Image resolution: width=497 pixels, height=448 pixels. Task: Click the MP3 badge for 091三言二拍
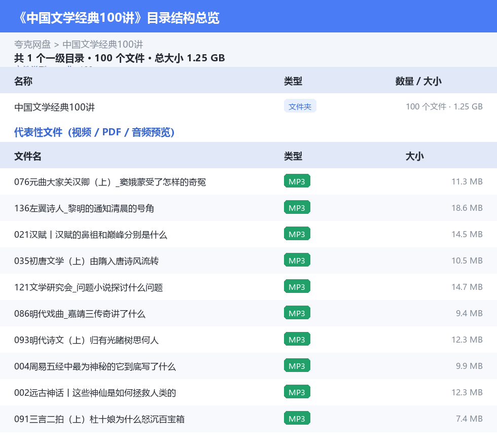(297, 418)
